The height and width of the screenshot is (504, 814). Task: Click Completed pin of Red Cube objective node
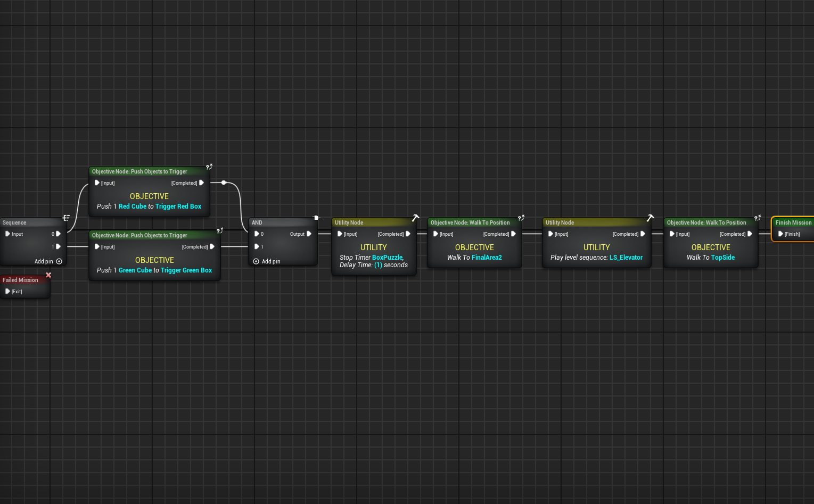point(201,183)
